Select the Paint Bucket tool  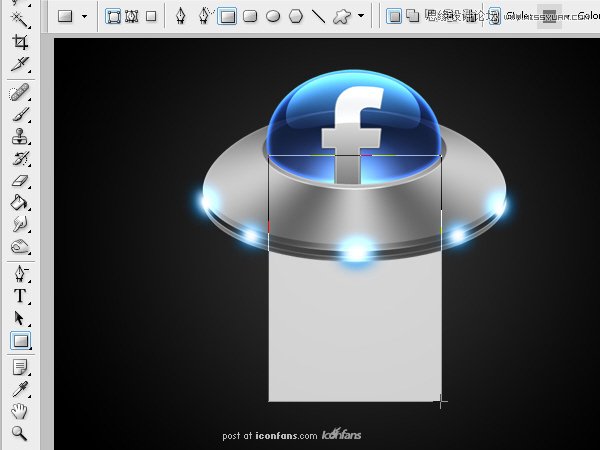[x=19, y=203]
